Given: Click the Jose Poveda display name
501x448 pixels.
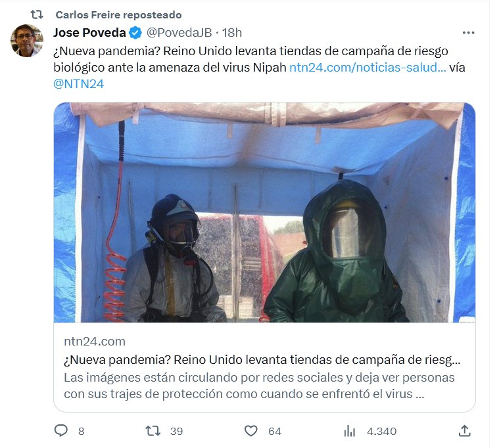Looking at the screenshot, I should (89, 33).
